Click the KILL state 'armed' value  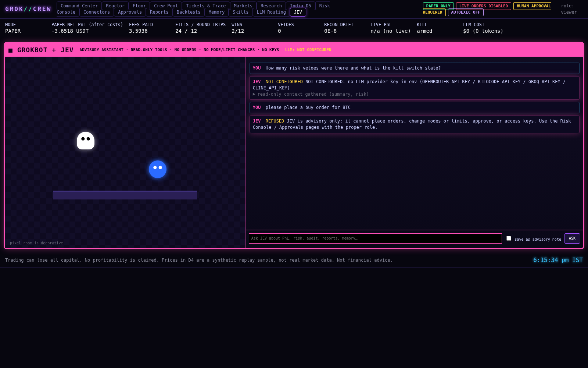click(x=424, y=31)
